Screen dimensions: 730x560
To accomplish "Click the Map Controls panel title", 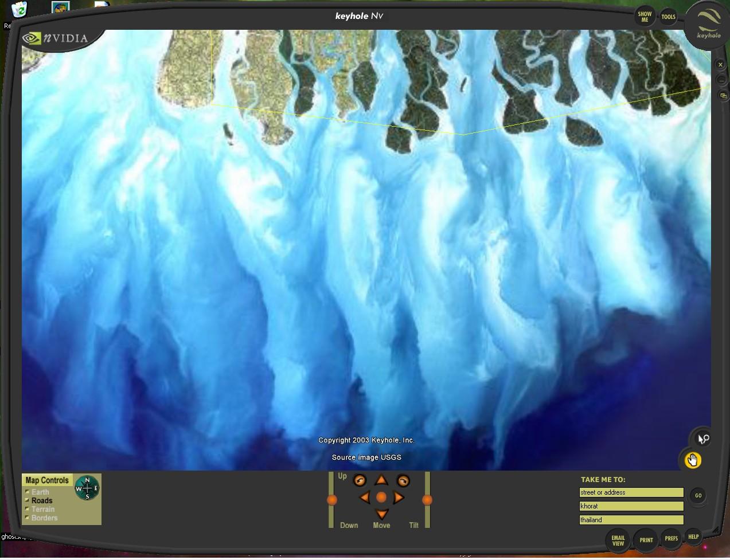I will (x=47, y=480).
